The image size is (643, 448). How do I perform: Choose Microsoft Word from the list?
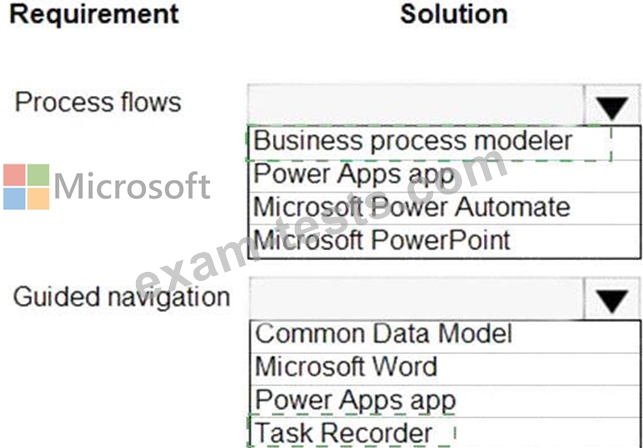[x=346, y=366]
